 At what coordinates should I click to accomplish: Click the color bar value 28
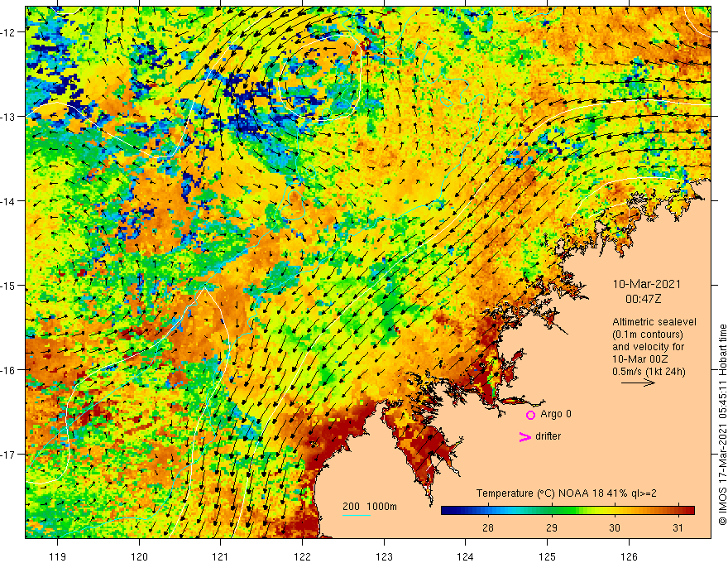487,527
